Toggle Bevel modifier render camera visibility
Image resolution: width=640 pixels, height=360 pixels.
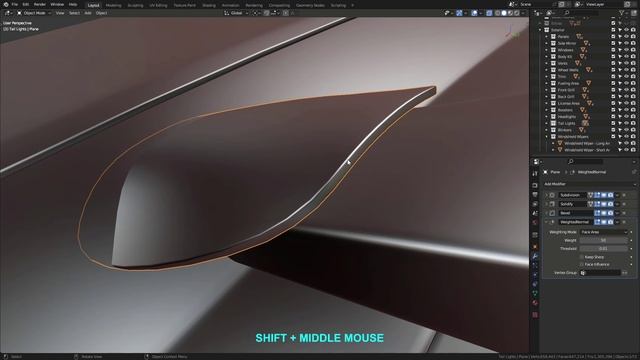611,213
